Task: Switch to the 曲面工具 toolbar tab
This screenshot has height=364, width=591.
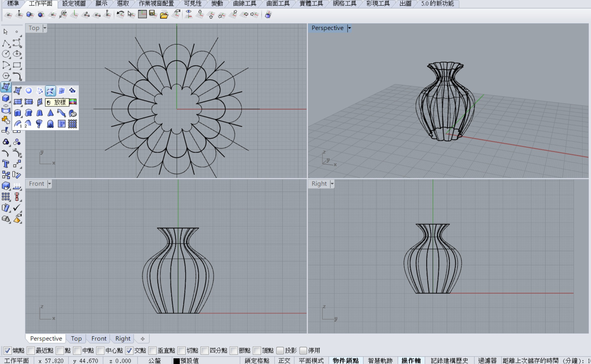Action: pyautogui.click(x=278, y=4)
